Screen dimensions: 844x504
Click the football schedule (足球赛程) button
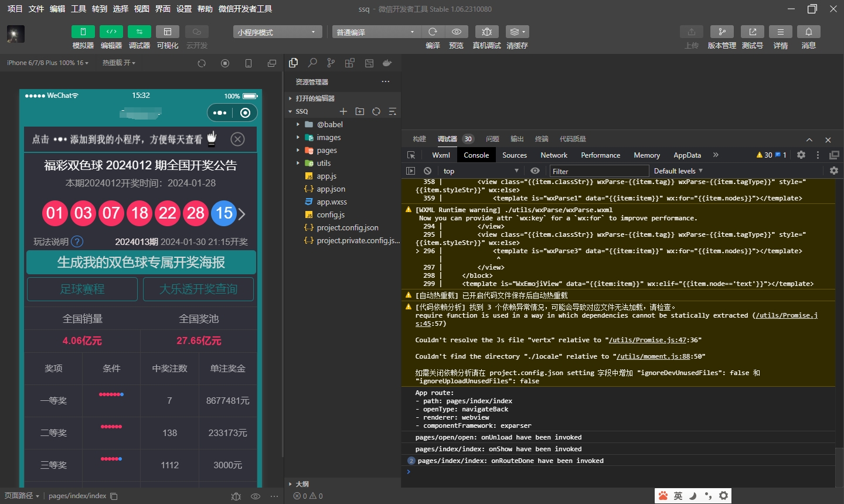[82, 289]
